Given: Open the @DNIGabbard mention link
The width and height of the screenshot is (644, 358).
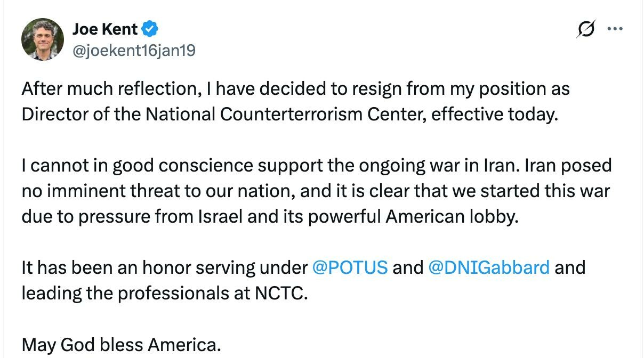Looking at the screenshot, I should (x=488, y=267).
